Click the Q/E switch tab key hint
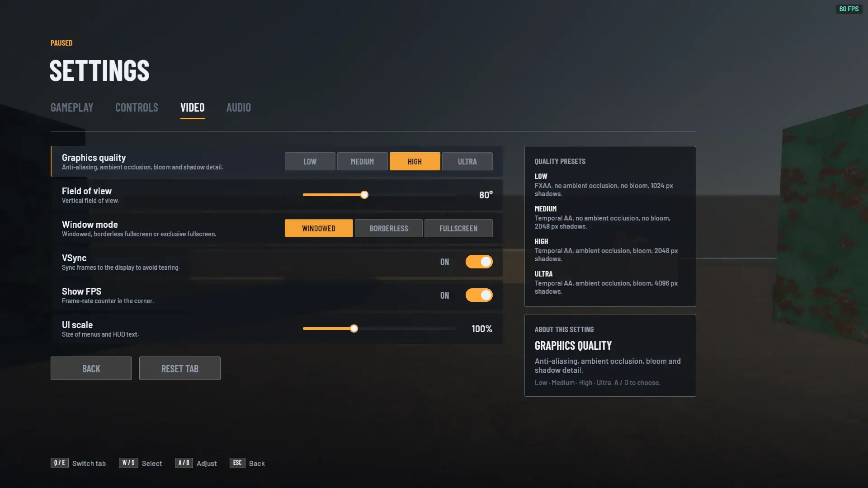The width and height of the screenshot is (868, 488). click(x=60, y=463)
